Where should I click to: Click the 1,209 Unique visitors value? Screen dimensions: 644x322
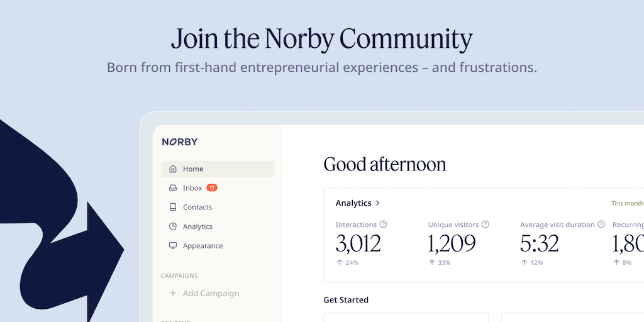point(452,243)
